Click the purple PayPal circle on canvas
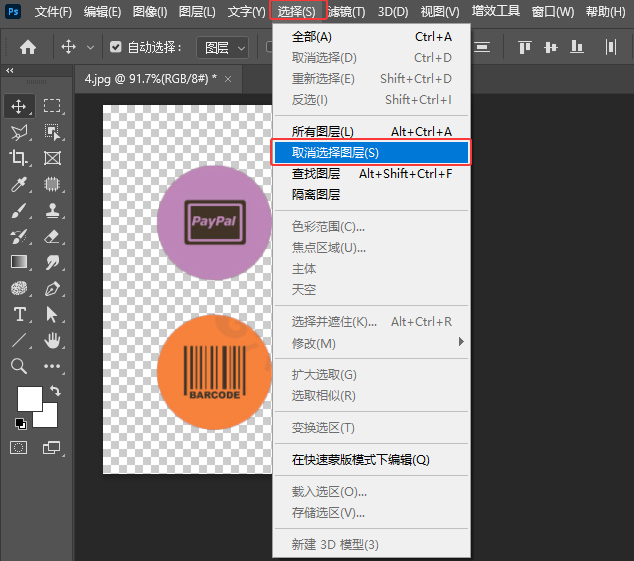 click(x=214, y=222)
